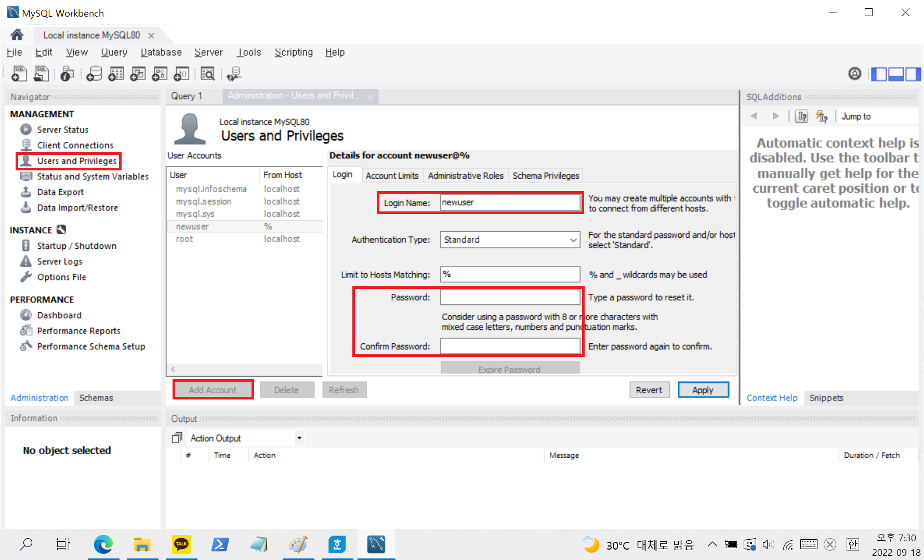Reconnect to DBMS toolbar icon

tap(234, 74)
